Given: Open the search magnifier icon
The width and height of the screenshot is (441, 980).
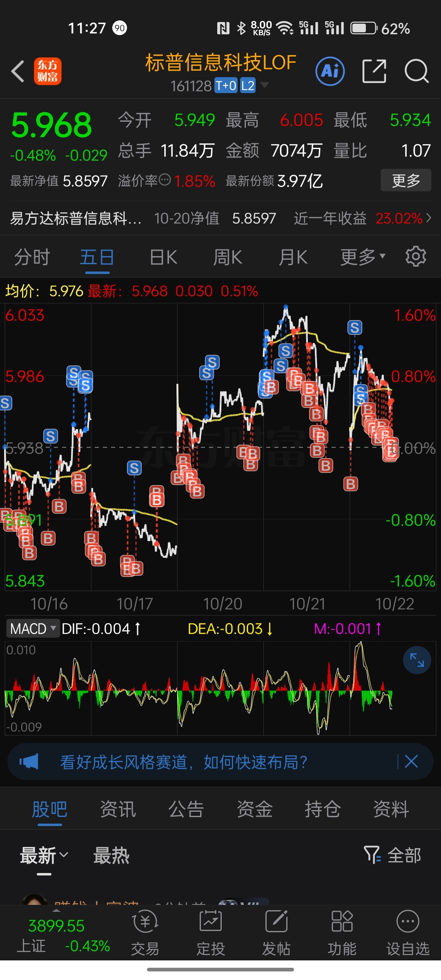Looking at the screenshot, I should click(416, 71).
